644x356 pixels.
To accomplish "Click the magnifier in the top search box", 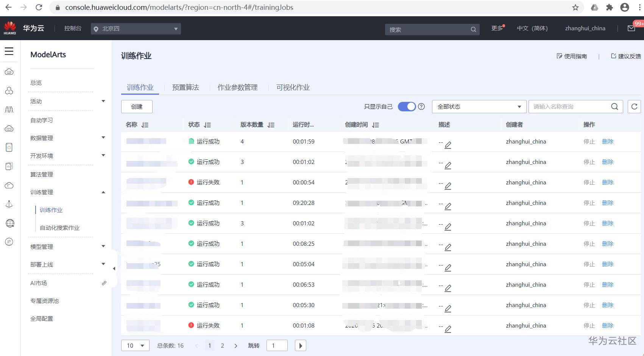I will point(473,30).
